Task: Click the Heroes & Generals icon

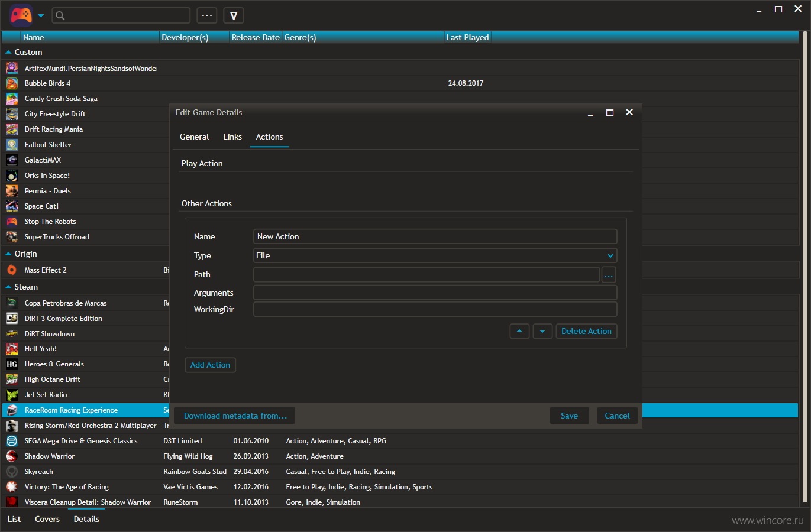Action: coord(12,364)
